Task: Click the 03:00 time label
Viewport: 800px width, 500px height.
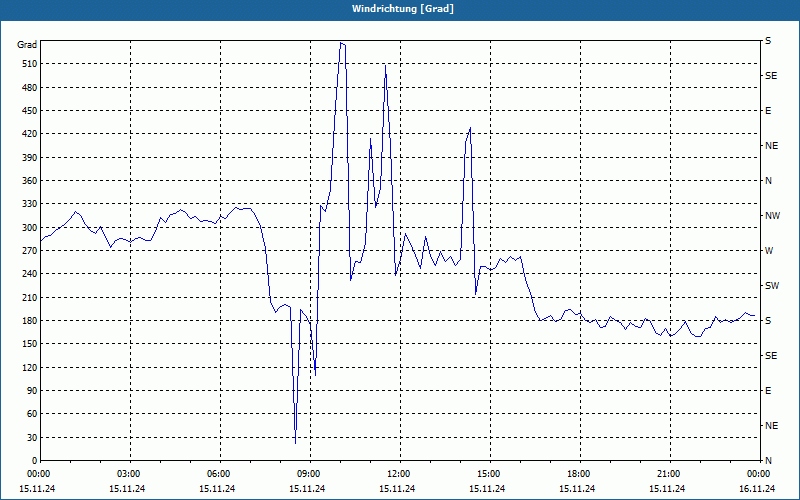Action: pyautogui.click(x=130, y=473)
